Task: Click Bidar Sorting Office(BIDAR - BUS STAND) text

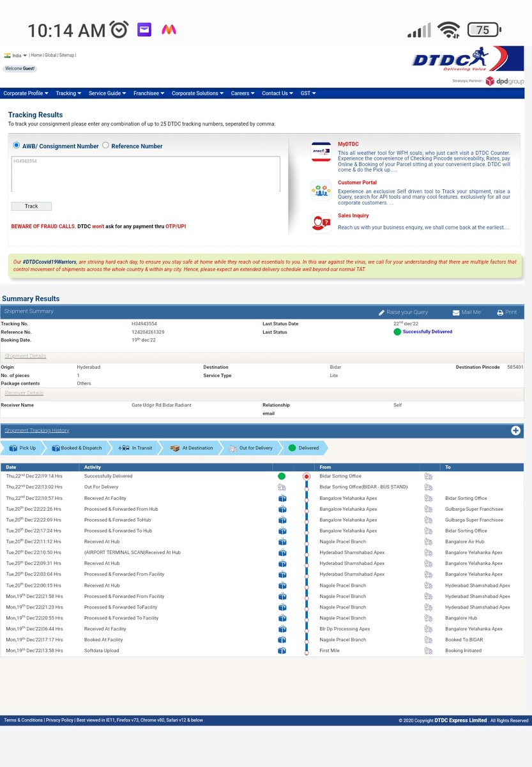Action: pyautogui.click(x=363, y=487)
